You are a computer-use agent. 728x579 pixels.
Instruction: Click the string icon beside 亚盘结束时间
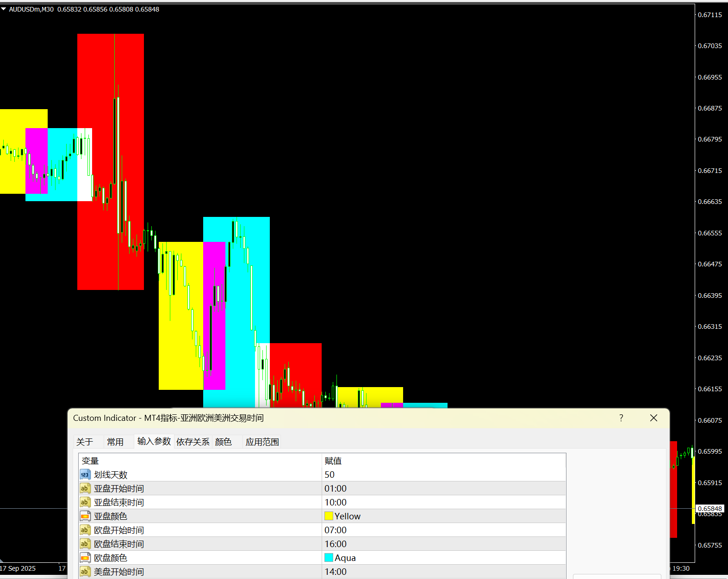(x=85, y=502)
